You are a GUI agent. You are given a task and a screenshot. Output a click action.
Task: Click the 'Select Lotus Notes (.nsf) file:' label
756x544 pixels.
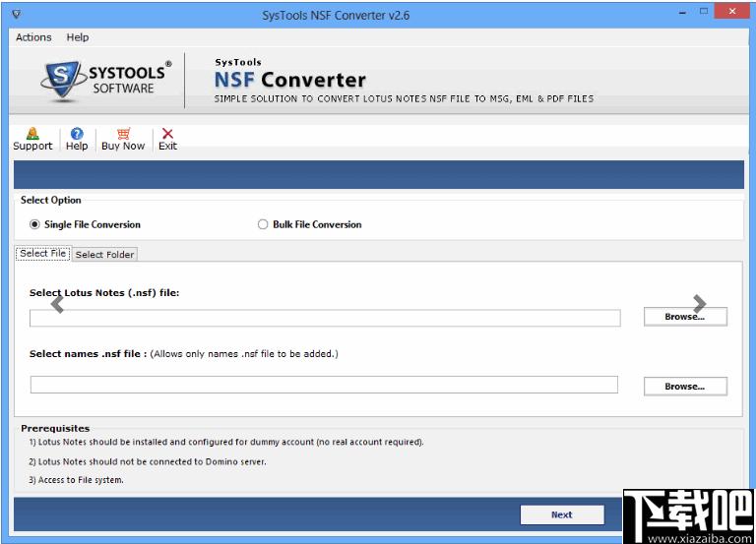[104, 292]
